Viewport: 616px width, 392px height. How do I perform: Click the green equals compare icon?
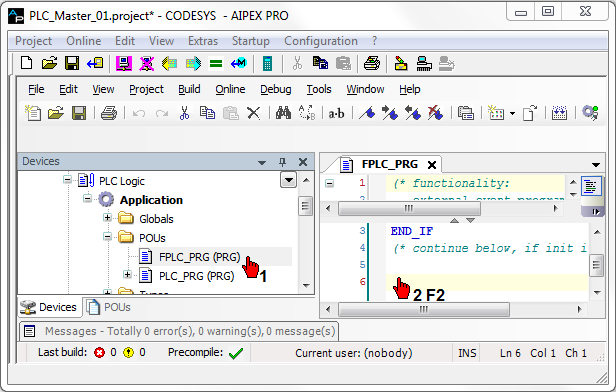click(x=216, y=63)
